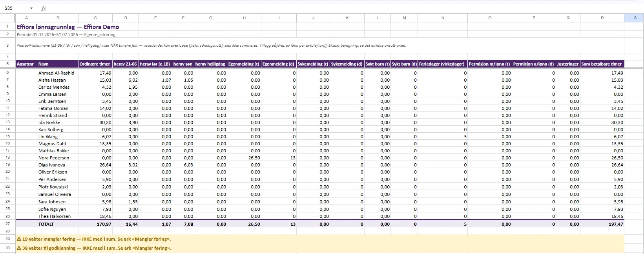The height and width of the screenshot is (254, 644).
Task: Select the Nora Pedersen name cell
Action: [x=58, y=158]
